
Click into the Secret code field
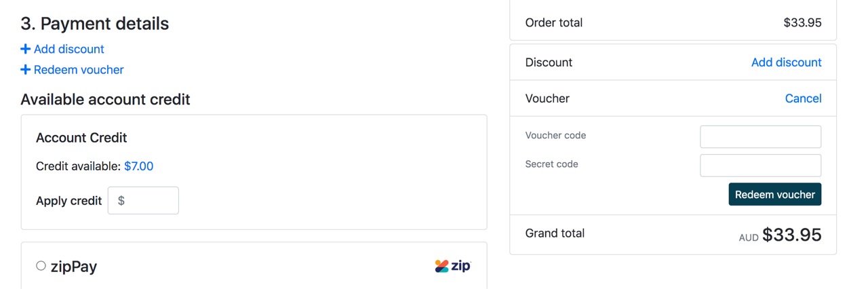pos(761,166)
